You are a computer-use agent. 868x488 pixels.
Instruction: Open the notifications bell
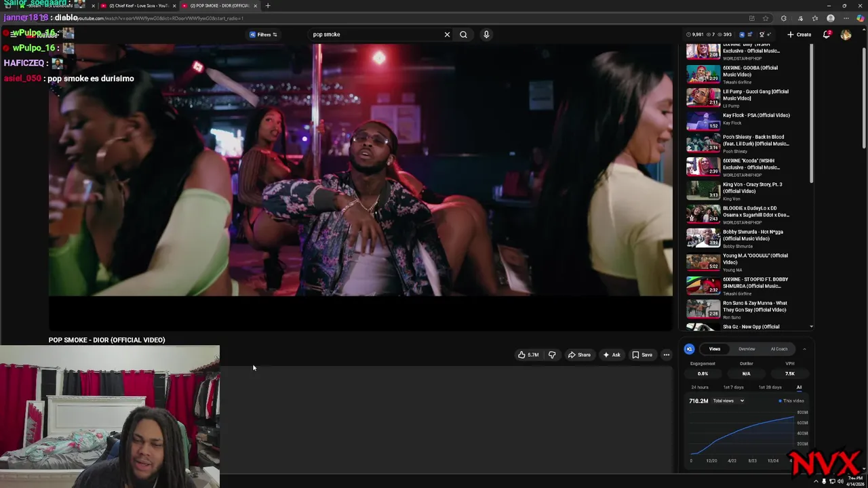point(827,35)
